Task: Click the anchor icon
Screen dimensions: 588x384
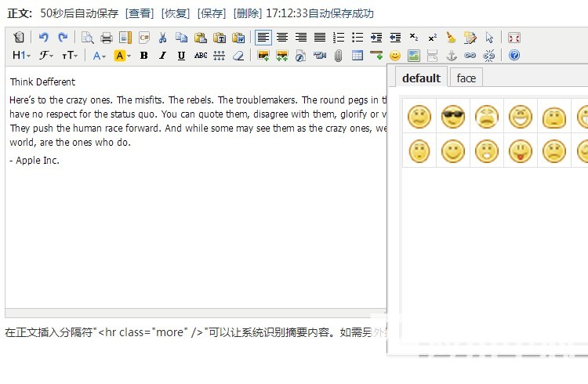Action: click(x=451, y=56)
